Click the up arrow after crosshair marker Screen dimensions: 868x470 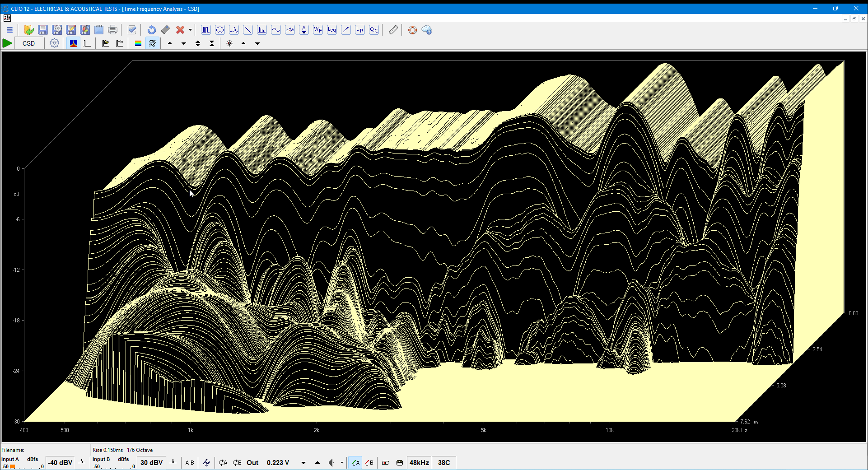click(243, 43)
